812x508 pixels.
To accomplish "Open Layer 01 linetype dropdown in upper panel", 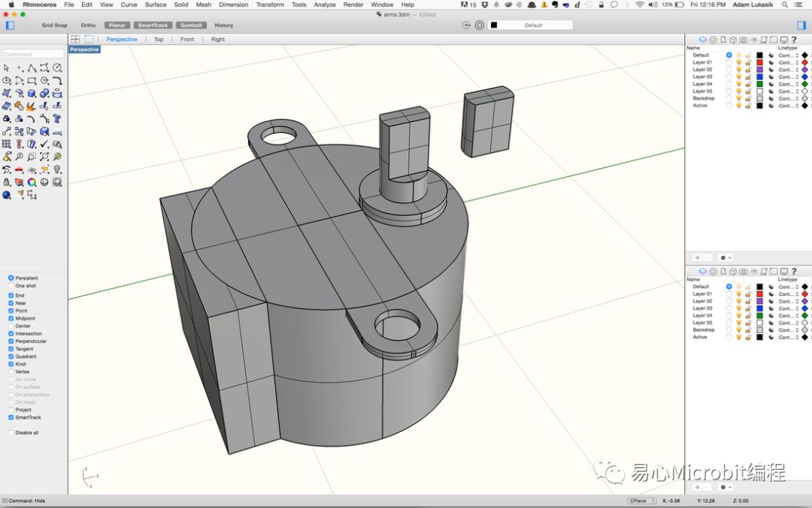I will tap(788, 62).
